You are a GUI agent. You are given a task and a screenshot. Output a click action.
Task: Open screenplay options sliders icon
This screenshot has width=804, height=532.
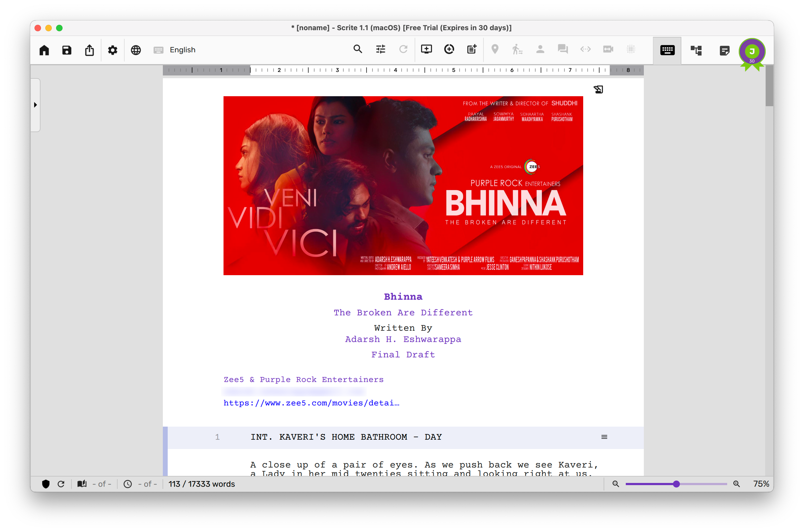380,49
